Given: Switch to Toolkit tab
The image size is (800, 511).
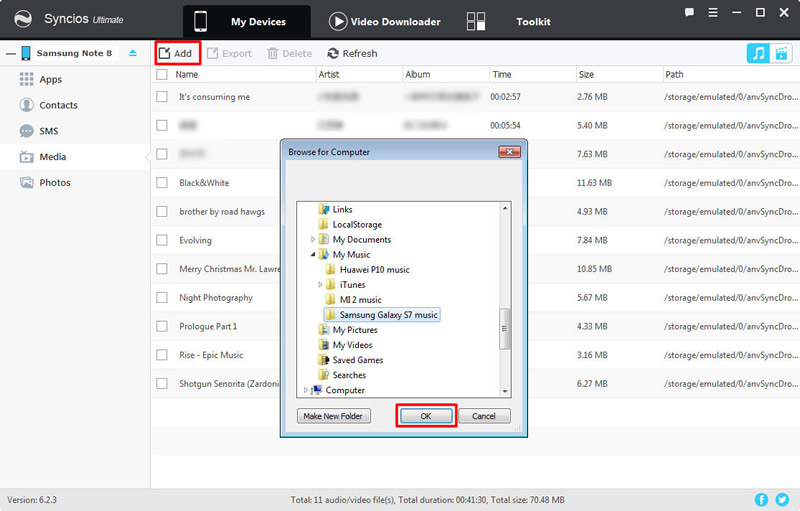Looking at the screenshot, I should (509, 21).
